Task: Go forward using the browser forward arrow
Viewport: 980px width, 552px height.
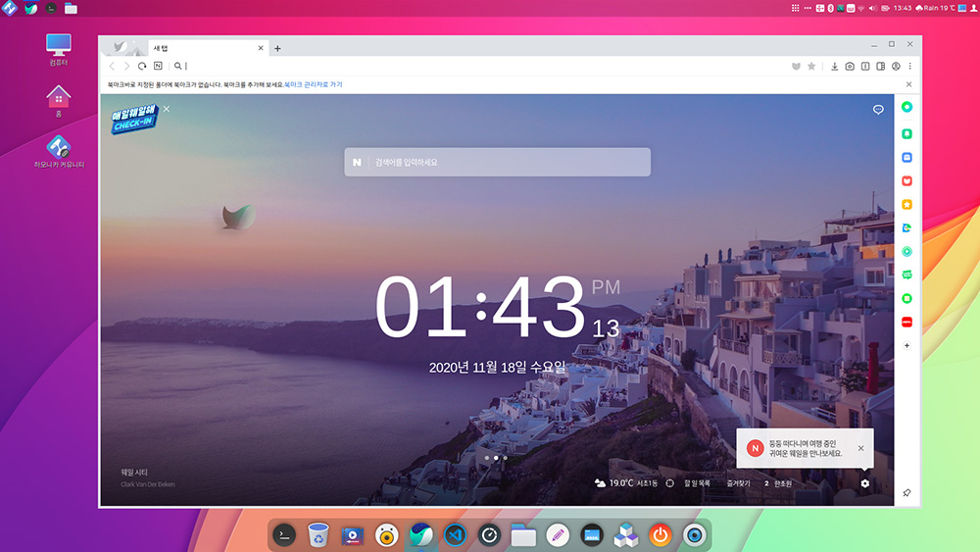Action: pyautogui.click(x=126, y=66)
